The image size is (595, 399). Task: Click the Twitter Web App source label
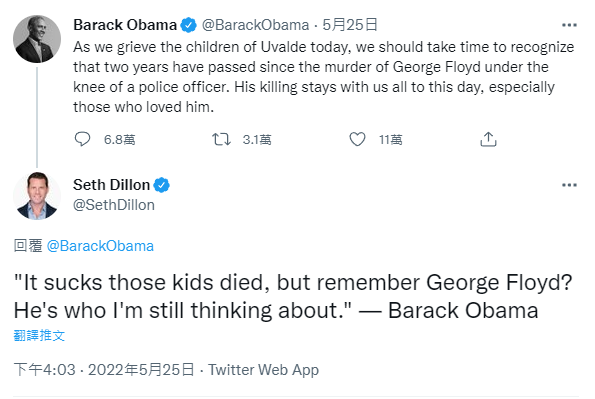(x=263, y=370)
